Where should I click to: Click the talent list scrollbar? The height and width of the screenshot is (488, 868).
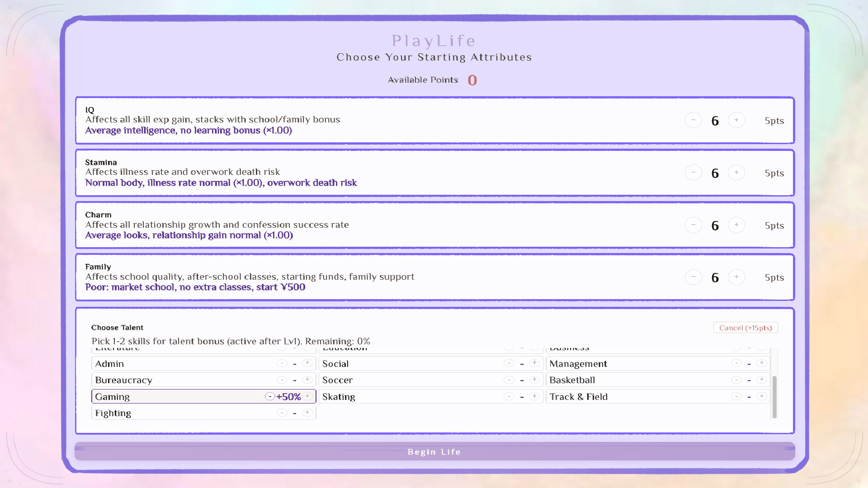pos(774,397)
